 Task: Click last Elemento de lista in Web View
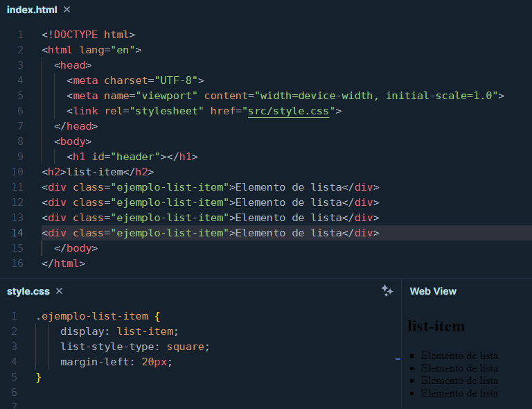(x=459, y=393)
